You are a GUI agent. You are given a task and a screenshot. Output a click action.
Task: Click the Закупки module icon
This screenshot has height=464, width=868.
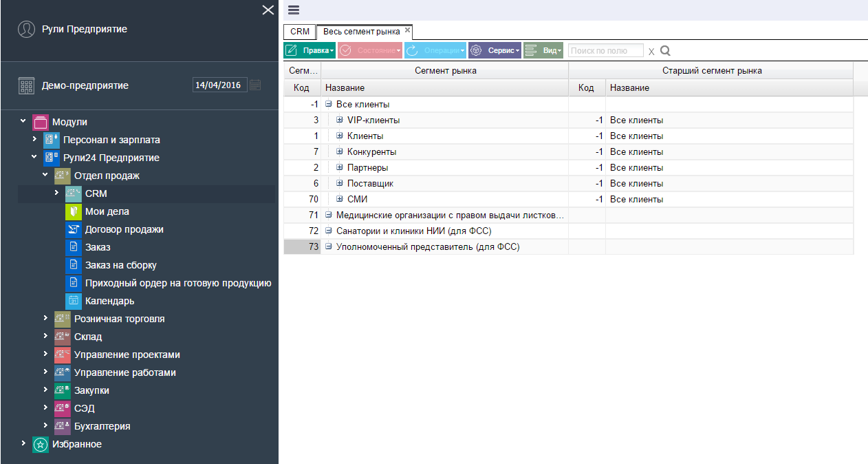63,390
